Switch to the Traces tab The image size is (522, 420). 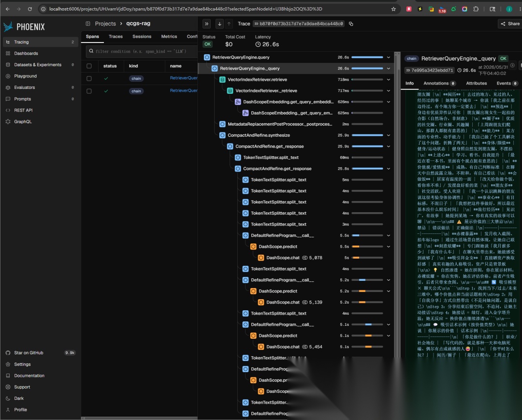tap(116, 37)
